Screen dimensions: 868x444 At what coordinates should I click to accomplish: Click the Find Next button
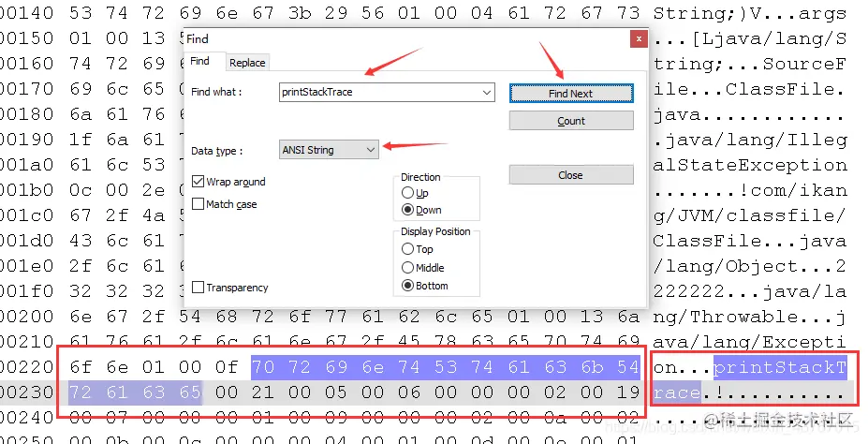point(571,94)
